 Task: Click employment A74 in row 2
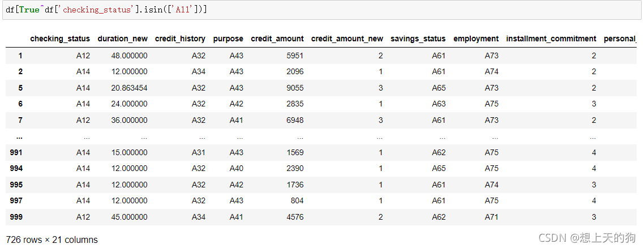pyautogui.click(x=492, y=71)
